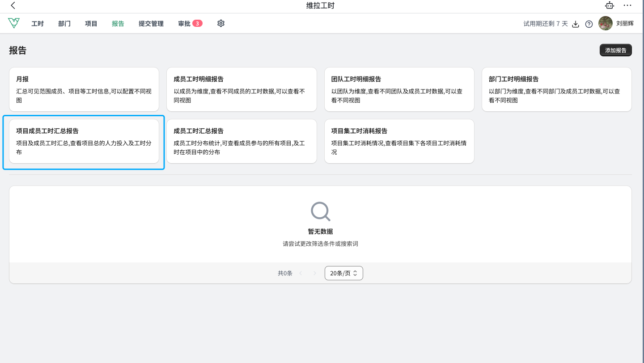
Task: Open the 项目集工时消耗报告 card
Action: (x=399, y=141)
